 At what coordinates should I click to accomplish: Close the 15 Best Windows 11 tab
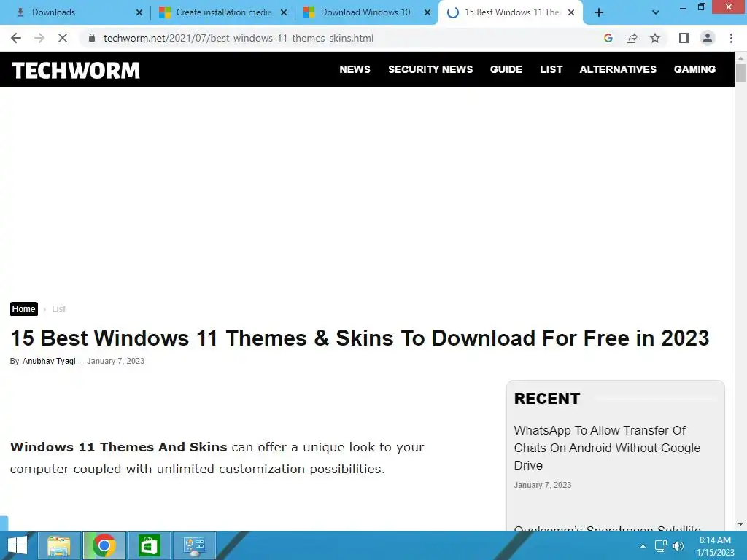(x=571, y=12)
